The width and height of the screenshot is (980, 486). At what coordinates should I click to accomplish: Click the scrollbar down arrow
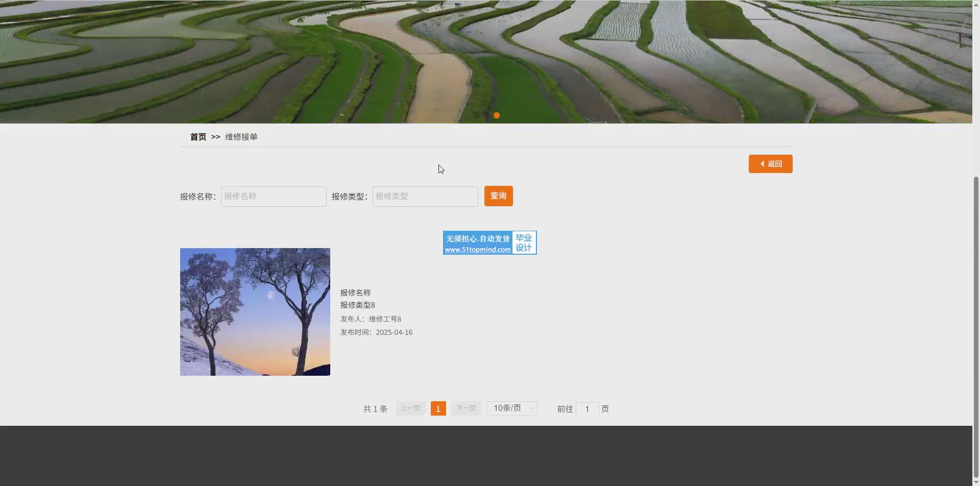976,482
